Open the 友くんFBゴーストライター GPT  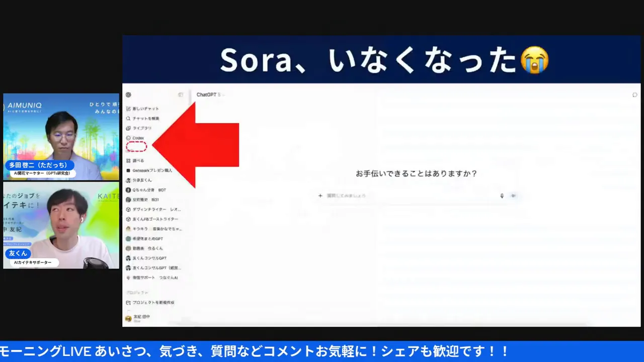pos(154,219)
